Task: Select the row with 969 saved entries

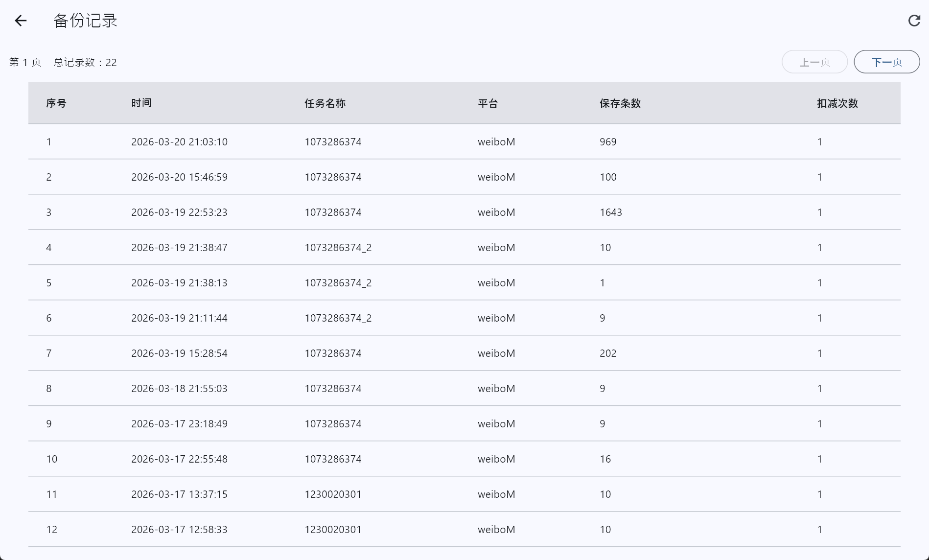Action: pos(608,142)
